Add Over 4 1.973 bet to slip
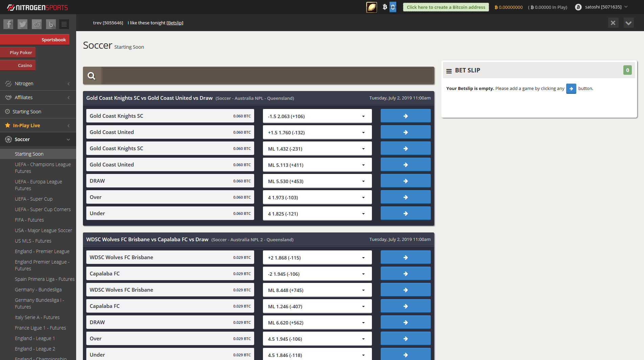The image size is (644, 360). point(405,197)
